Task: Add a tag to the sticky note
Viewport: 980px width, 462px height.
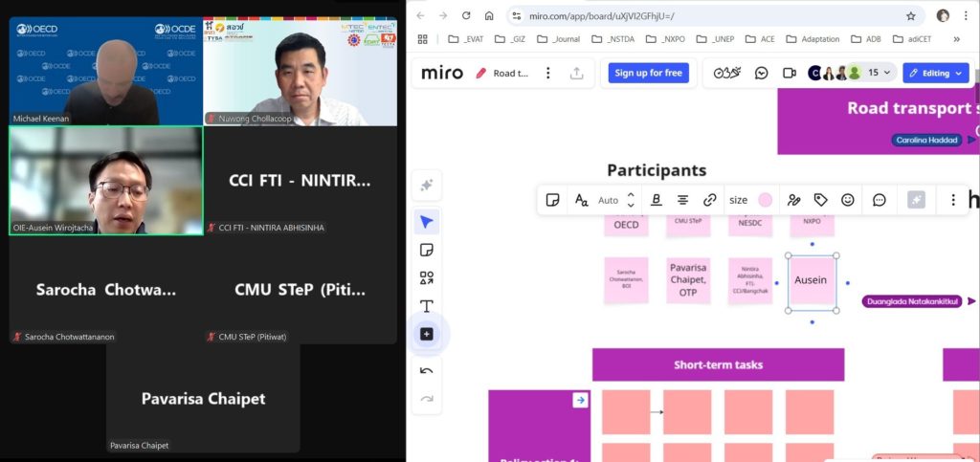Action: pos(820,200)
